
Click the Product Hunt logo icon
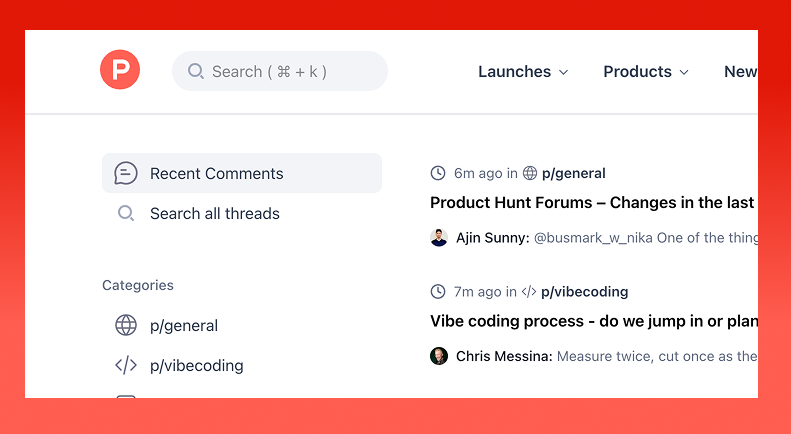point(120,71)
